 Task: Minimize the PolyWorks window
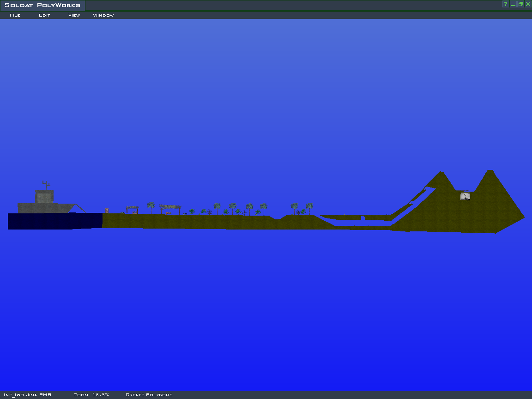pos(513,4)
